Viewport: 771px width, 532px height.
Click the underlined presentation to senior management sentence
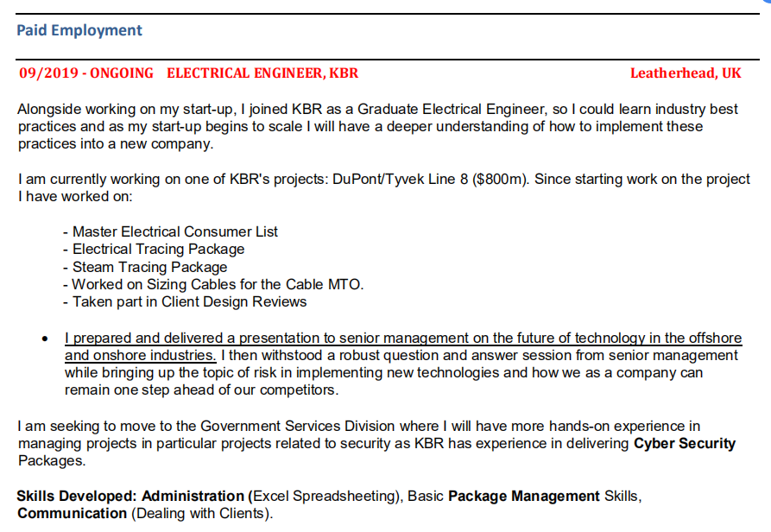[402, 339]
